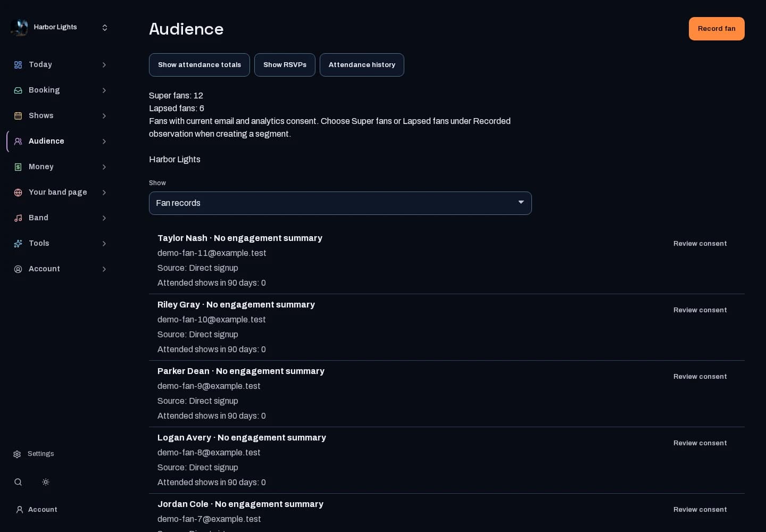Click Show attendance totals
Screen dimensions: 766x532
coord(199,65)
